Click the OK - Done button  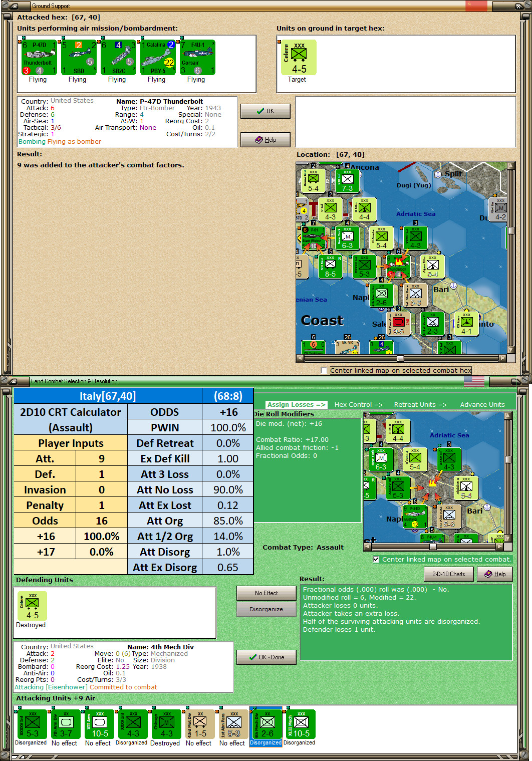tap(267, 657)
